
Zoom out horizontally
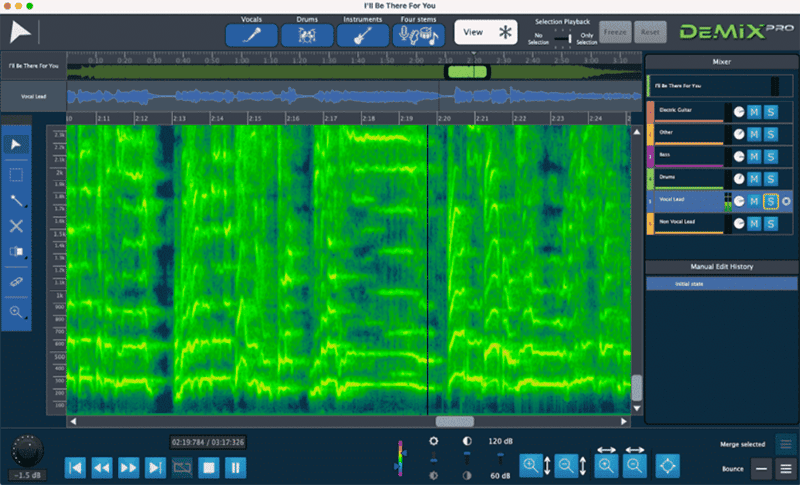[634, 465]
